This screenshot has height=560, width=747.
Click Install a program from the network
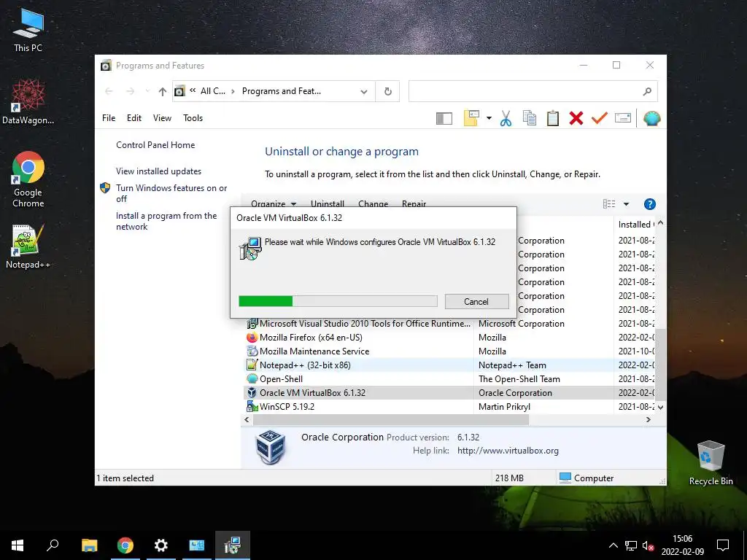click(x=166, y=221)
